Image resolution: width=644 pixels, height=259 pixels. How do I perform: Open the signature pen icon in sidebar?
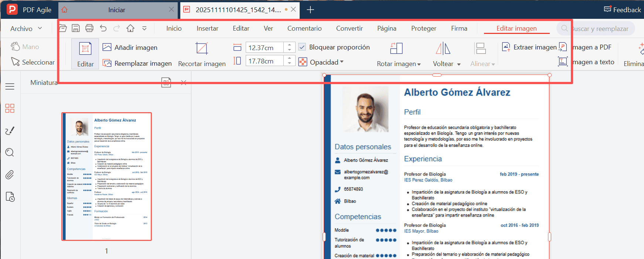[x=10, y=131]
